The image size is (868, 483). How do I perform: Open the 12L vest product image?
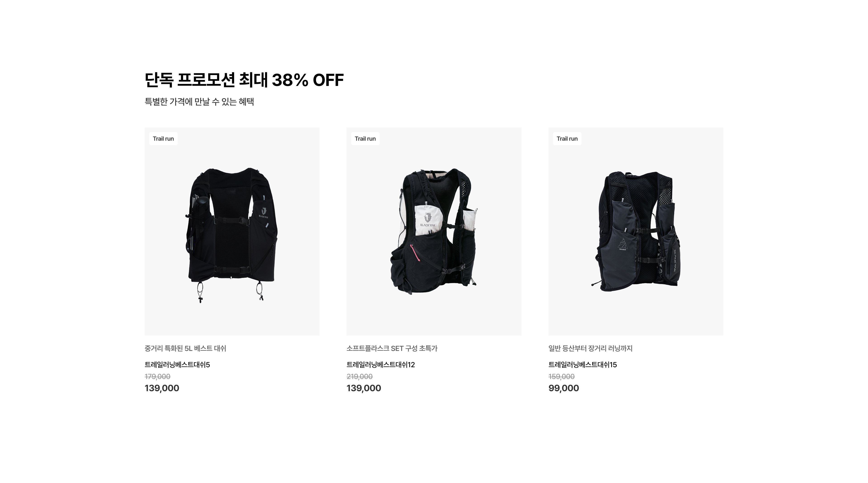coord(434,231)
